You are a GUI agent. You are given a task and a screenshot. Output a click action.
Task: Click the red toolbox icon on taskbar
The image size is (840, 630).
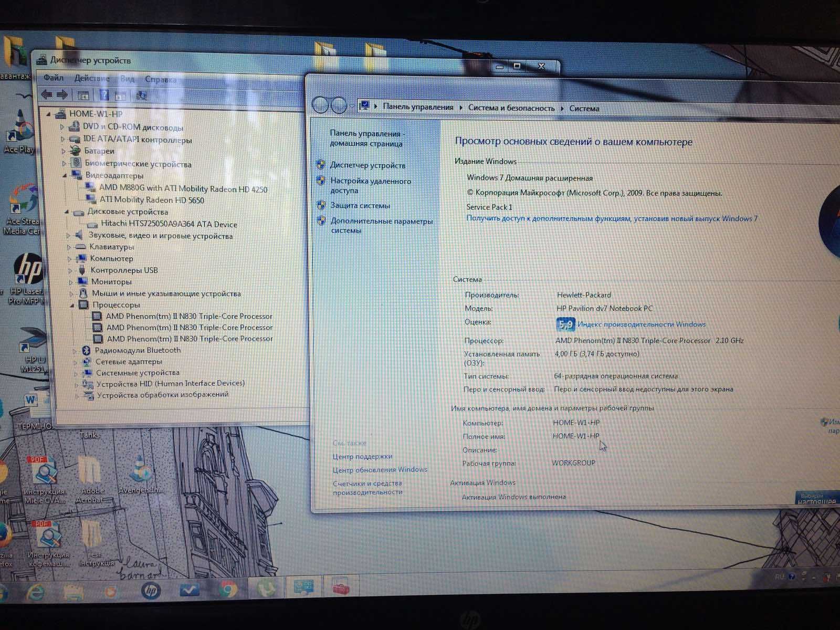pos(341,587)
